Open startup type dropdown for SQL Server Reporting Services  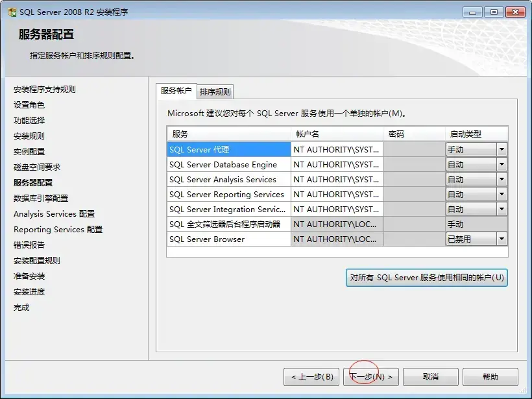pos(502,194)
